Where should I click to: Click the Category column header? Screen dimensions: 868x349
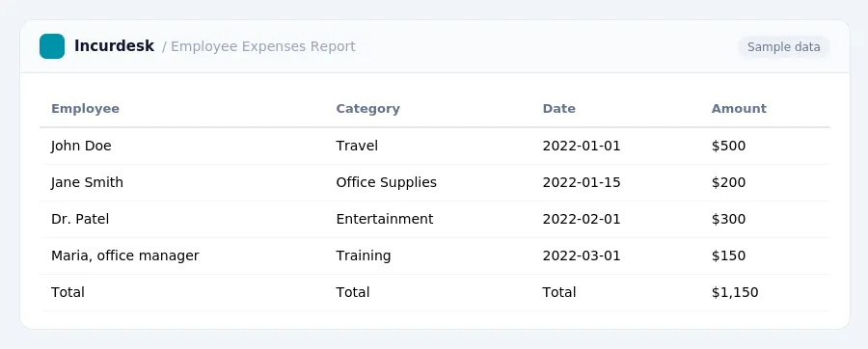tap(367, 108)
